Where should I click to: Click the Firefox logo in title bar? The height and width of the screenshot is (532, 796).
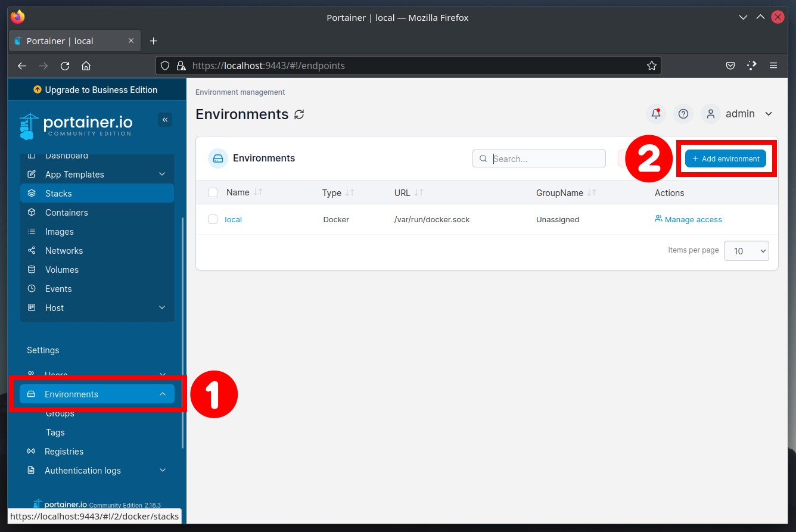[x=18, y=17]
